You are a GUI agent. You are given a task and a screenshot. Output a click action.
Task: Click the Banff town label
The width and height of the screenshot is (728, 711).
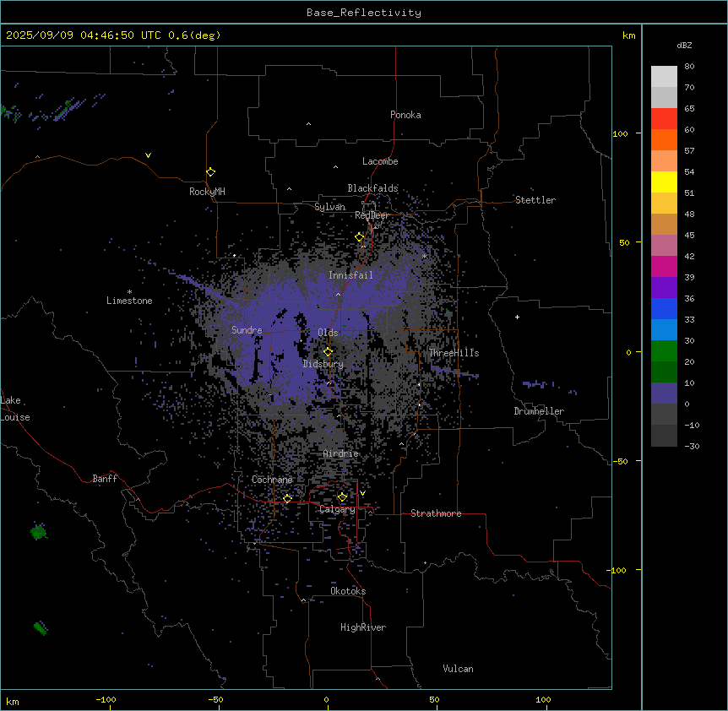(x=105, y=479)
